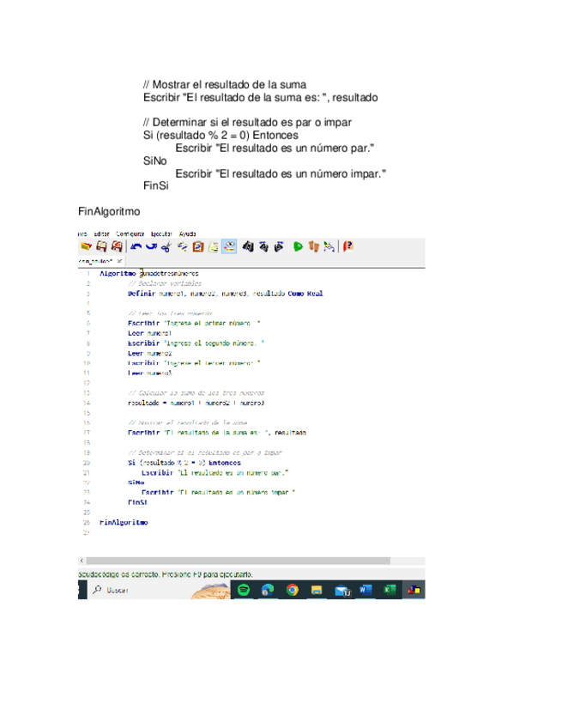Click the Open file toolbar icon

coord(86,246)
